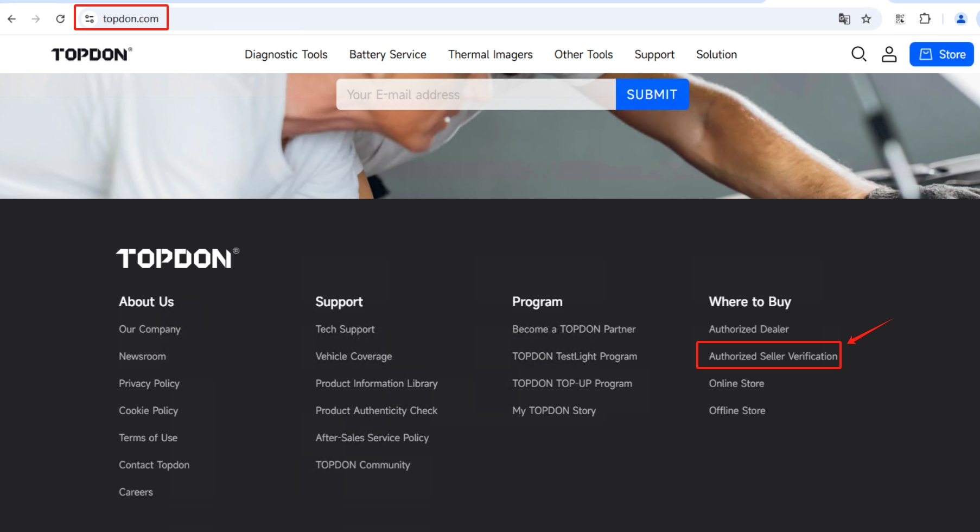Open the blue Store button
This screenshot has width=980, height=532.
(x=941, y=54)
